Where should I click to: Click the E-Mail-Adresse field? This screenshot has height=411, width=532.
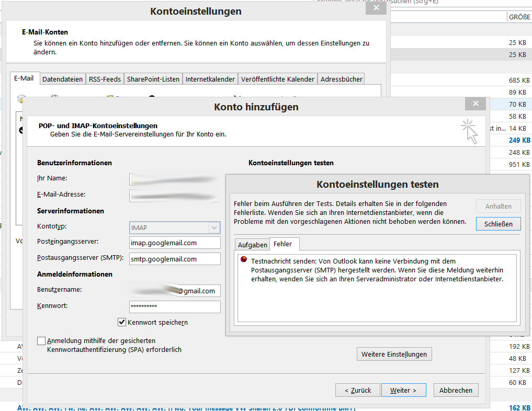pyautogui.click(x=175, y=196)
